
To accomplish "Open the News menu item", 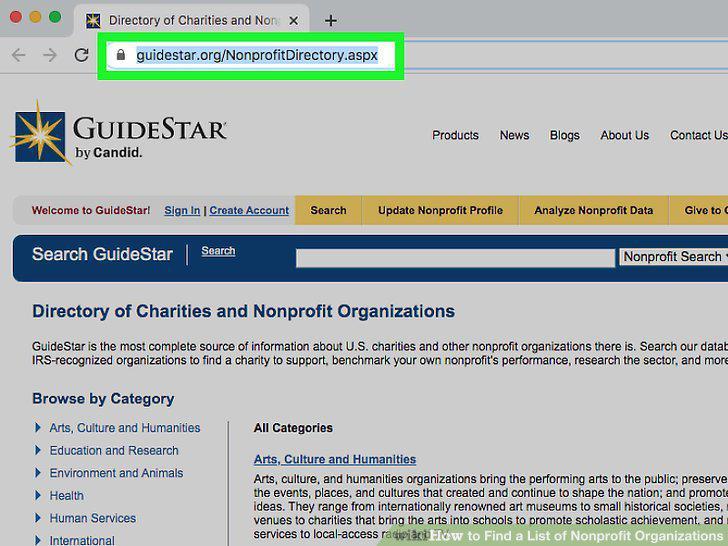I will [514, 135].
